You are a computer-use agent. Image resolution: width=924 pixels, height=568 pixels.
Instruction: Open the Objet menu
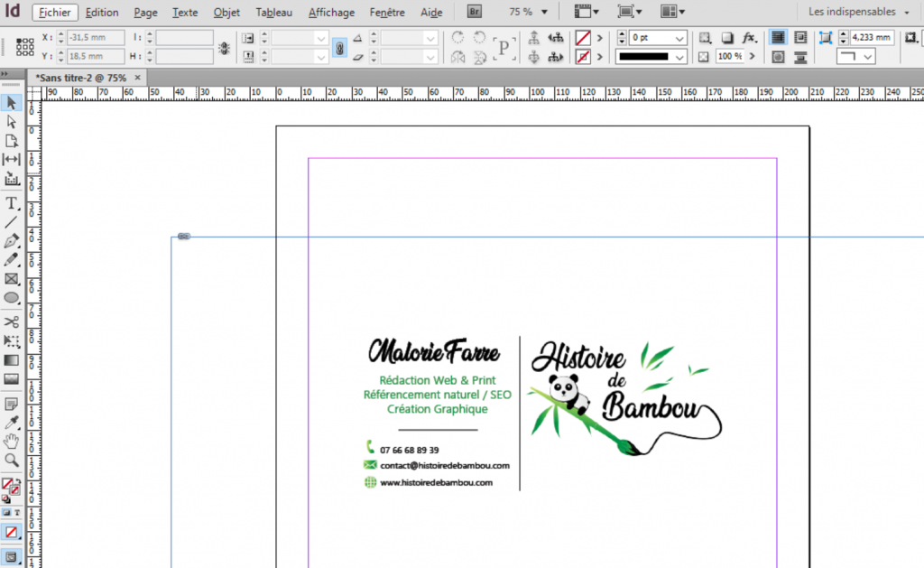[226, 13]
